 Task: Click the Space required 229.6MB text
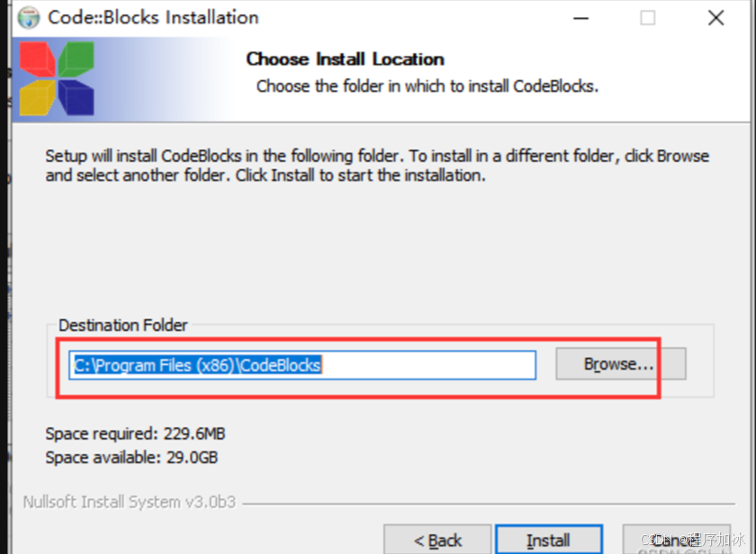[x=135, y=433]
